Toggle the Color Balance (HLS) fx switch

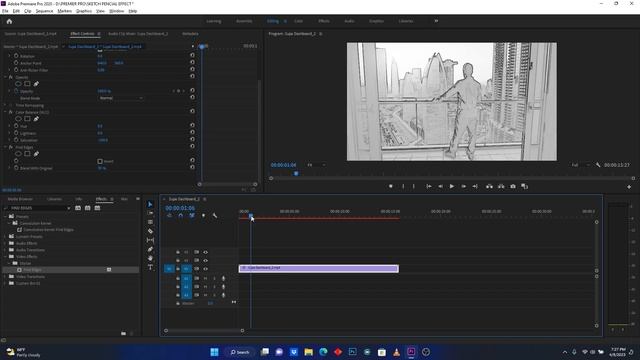(x=11, y=112)
